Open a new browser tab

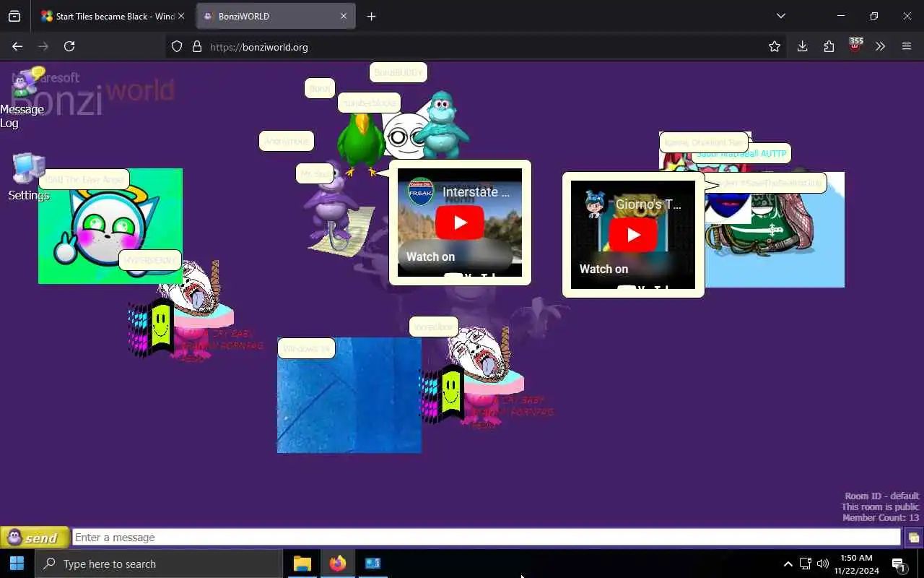tap(371, 16)
